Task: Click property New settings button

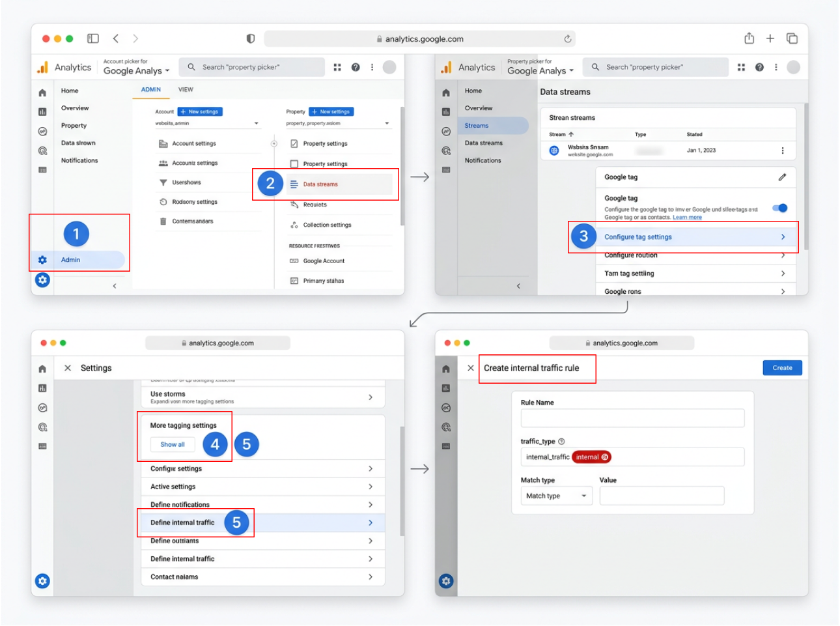Action: click(x=331, y=111)
